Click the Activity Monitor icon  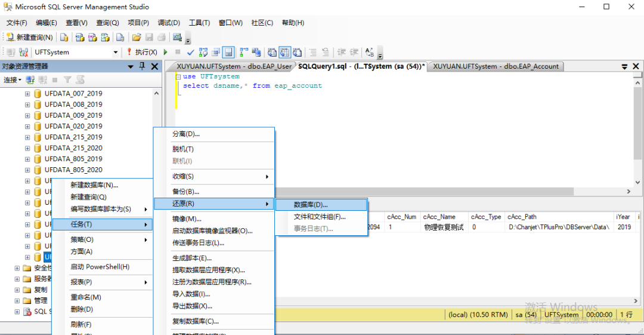point(178,38)
